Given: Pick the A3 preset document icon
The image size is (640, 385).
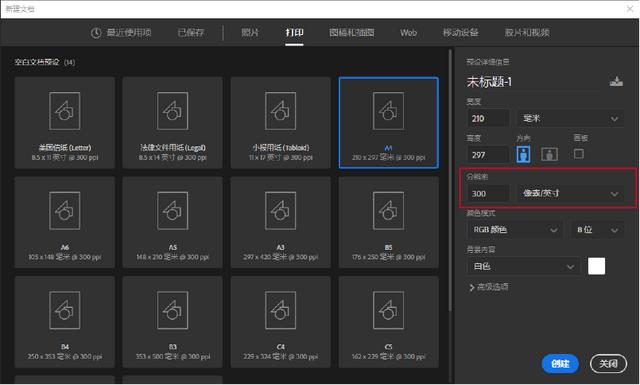Looking at the screenshot, I should [280, 211].
